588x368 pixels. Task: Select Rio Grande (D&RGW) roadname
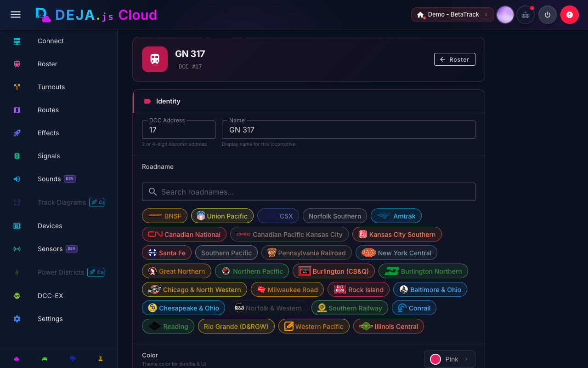tap(236, 327)
